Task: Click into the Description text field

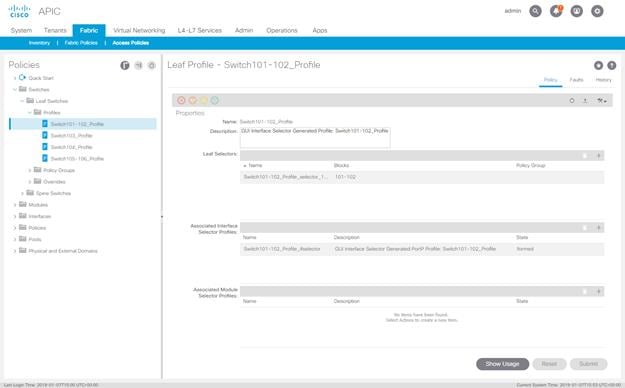Action: pos(315,138)
